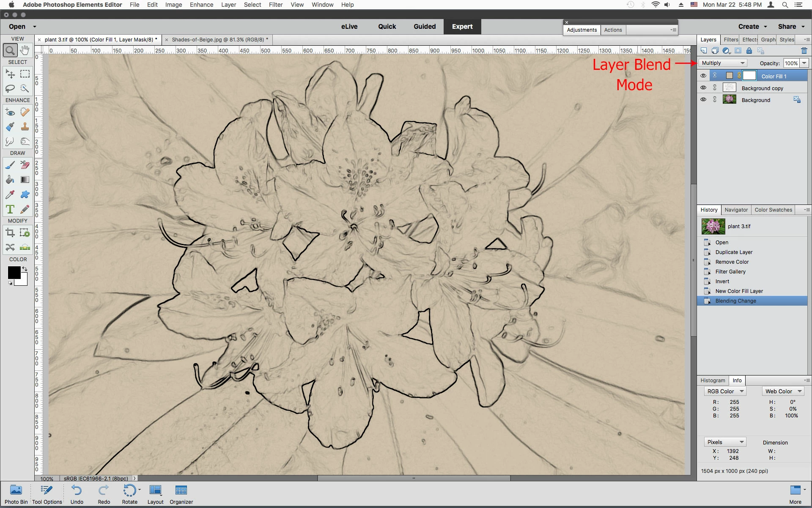Switch to Guided edit mode
Viewport: 812px width, 508px height.
tap(425, 26)
